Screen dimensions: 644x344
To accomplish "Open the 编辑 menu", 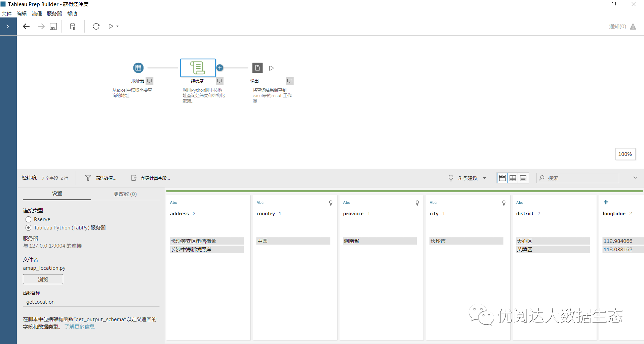I will pos(22,13).
